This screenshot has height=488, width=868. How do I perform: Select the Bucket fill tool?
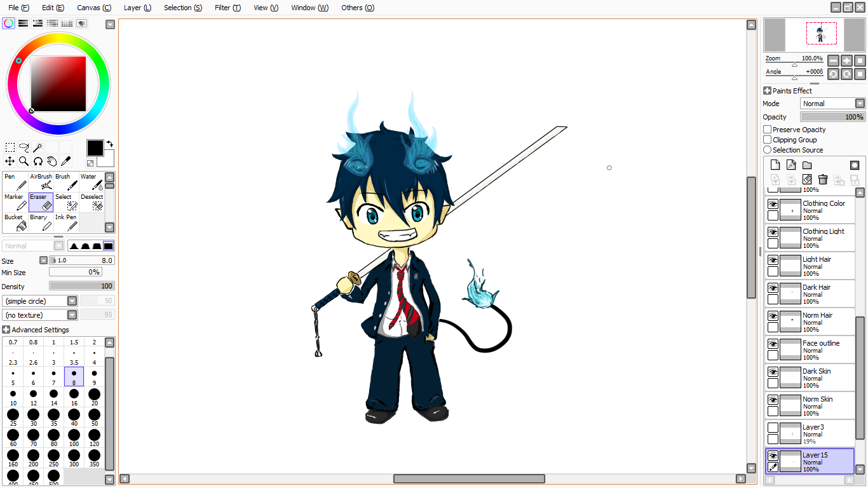point(15,222)
